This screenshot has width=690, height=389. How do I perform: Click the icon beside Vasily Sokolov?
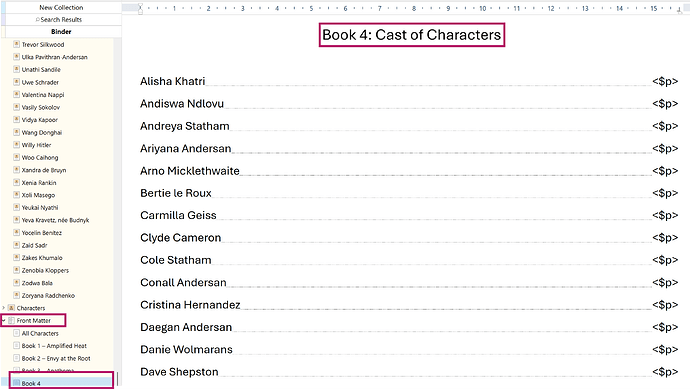tap(16, 107)
